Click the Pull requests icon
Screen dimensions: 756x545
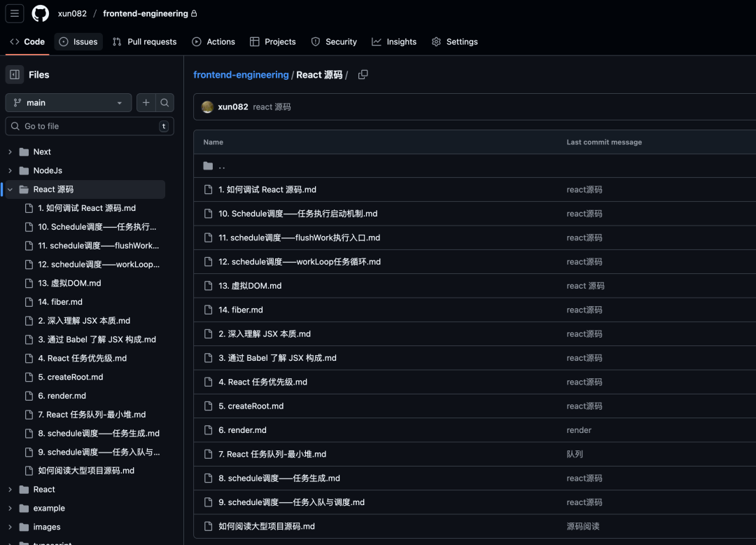coord(117,42)
